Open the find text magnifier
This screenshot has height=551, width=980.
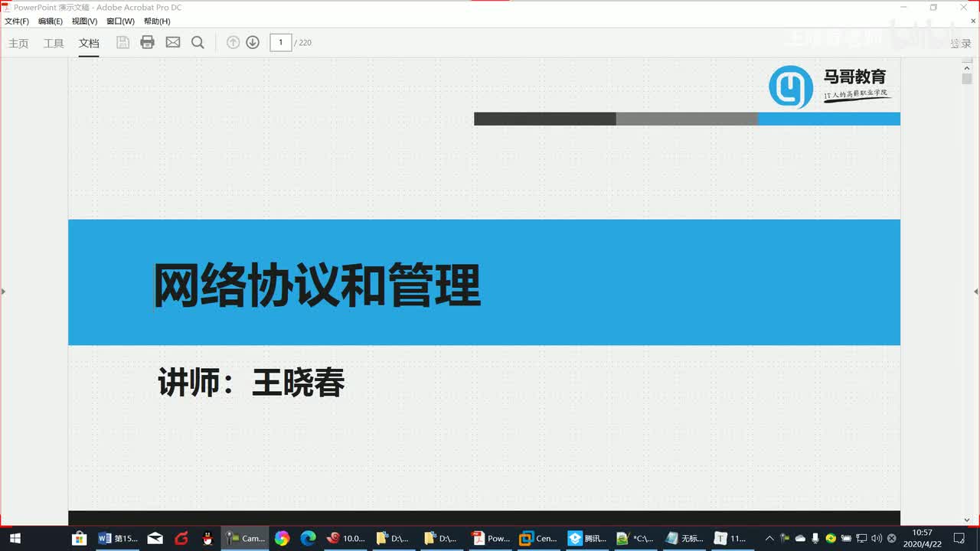[198, 42]
